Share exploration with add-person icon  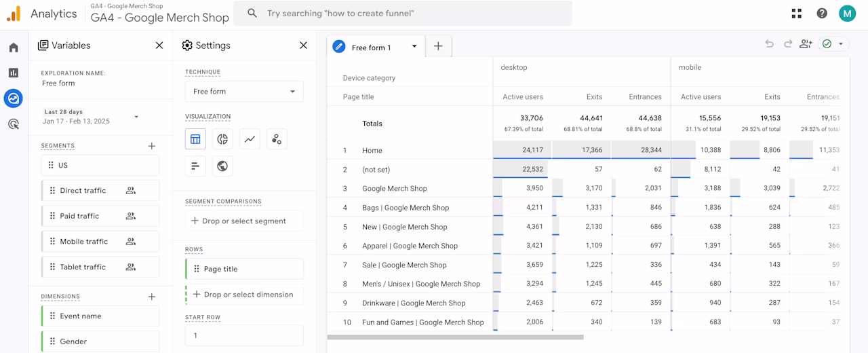tap(806, 43)
